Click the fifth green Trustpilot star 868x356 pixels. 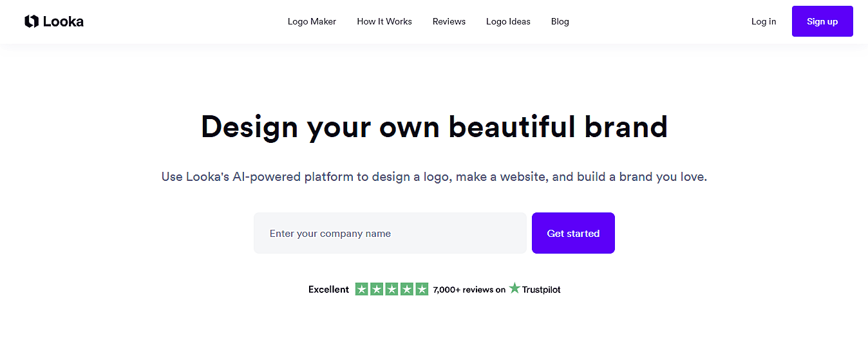(422, 289)
